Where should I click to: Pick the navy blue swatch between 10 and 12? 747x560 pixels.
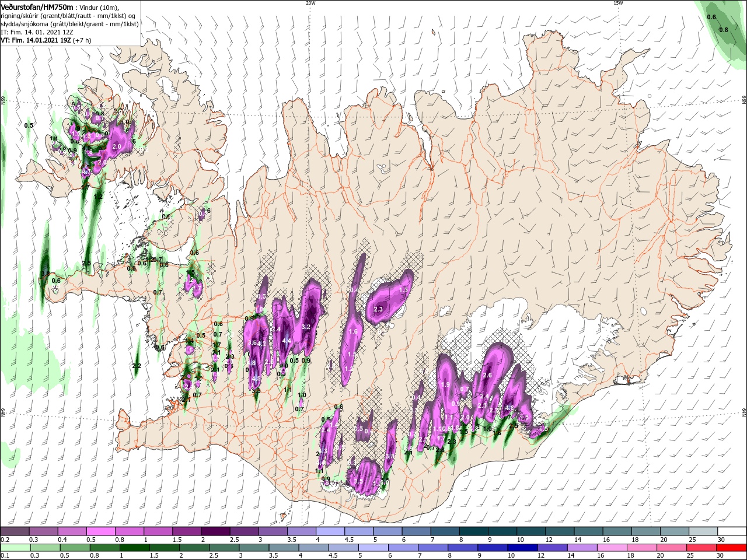tap(522, 548)
